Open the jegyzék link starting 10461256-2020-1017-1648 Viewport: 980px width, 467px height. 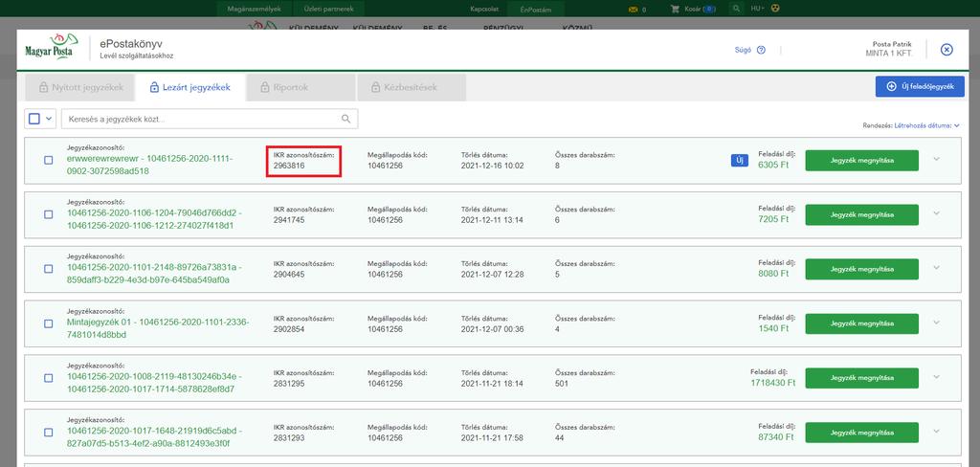click(x=154, y=437)
